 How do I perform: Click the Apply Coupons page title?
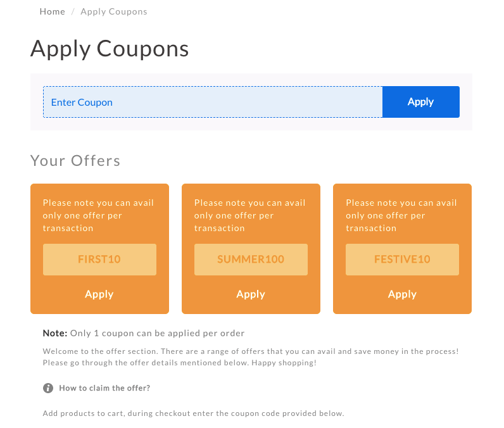click(x=110, y=49)
